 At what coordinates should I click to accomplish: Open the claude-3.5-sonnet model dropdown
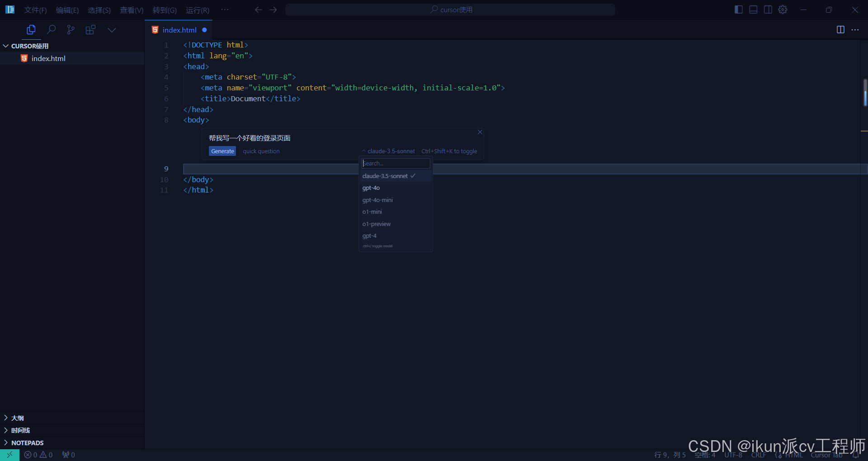click(388, 151)
